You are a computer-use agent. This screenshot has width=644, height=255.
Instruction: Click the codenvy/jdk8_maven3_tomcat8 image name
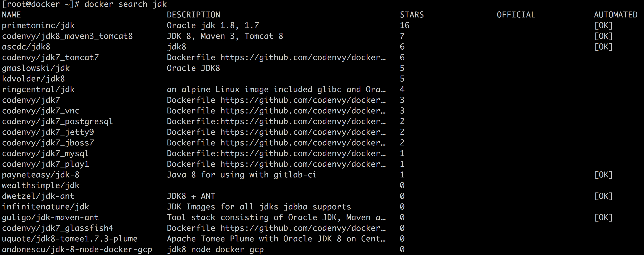tap(67, 36)
